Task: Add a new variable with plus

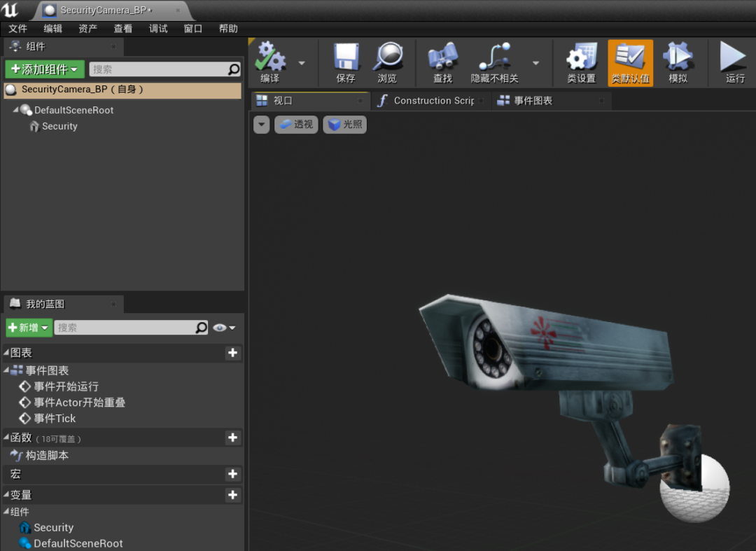Action: point(232,495)
